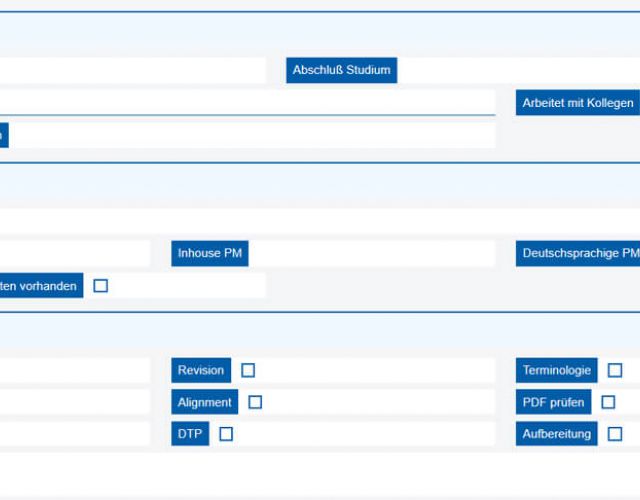Enable the Revision checkbox
The height and width of the screenshot is (500, 640).
[x=248, y=370]
